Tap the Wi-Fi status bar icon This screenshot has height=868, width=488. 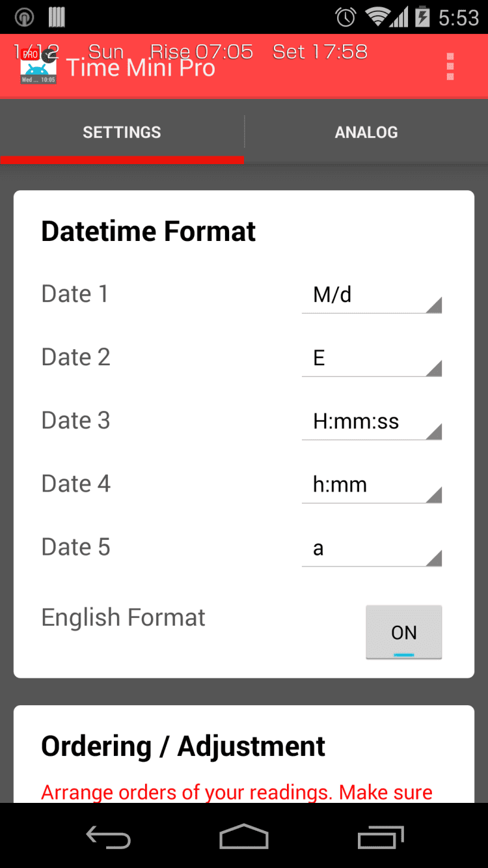tap(377, 17)
